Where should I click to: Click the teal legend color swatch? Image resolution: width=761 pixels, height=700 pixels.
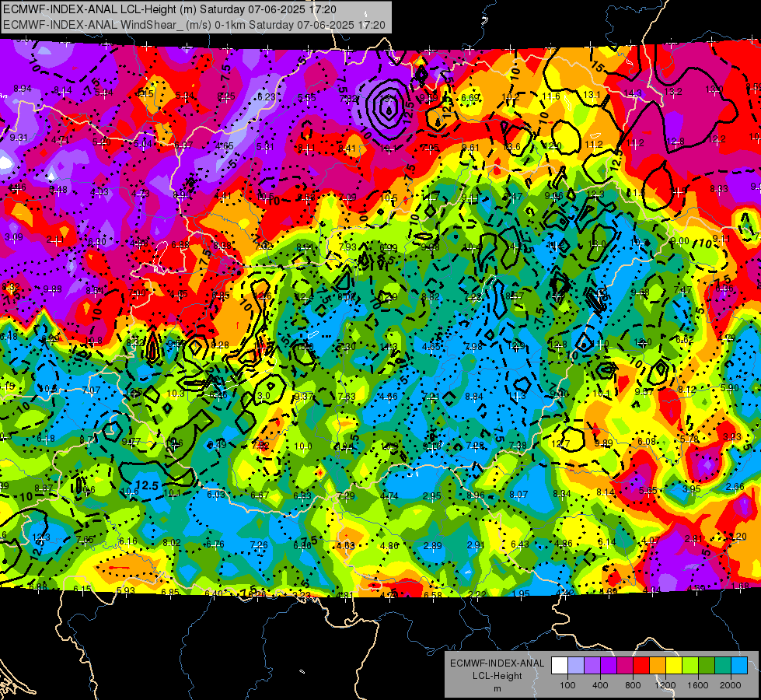[723, 666]
